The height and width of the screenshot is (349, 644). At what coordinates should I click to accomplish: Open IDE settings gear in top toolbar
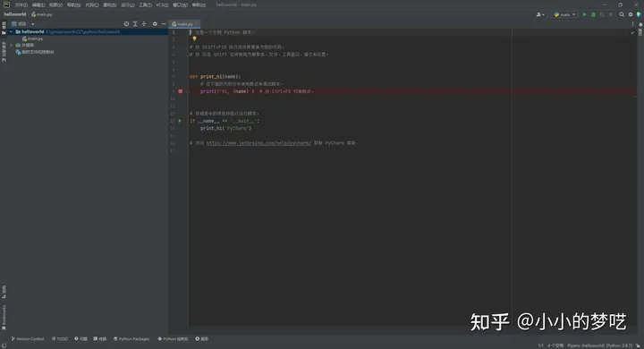[631, 14]
